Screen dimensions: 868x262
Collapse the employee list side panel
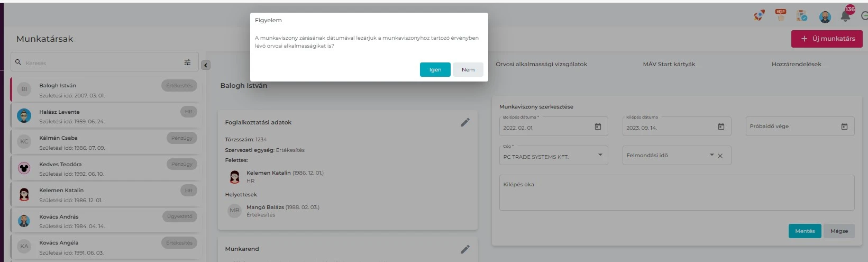pyautogui.click(x=206, y=65)
